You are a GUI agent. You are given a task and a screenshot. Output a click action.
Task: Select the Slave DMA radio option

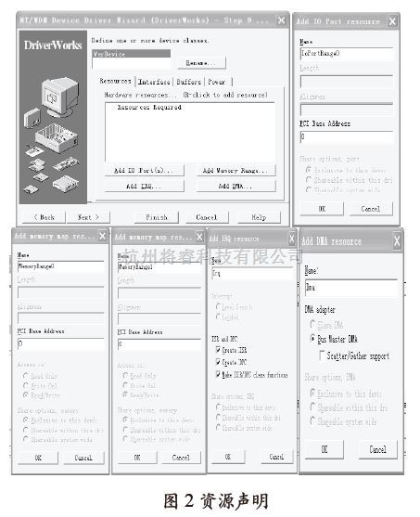point(312,325)
